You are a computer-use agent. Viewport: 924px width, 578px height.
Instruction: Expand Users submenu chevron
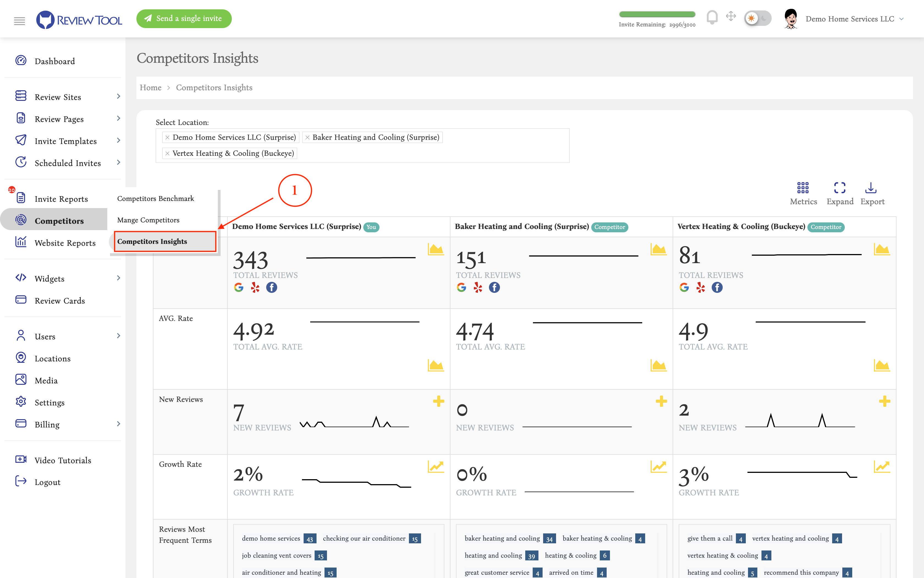(x=118, y=336)
